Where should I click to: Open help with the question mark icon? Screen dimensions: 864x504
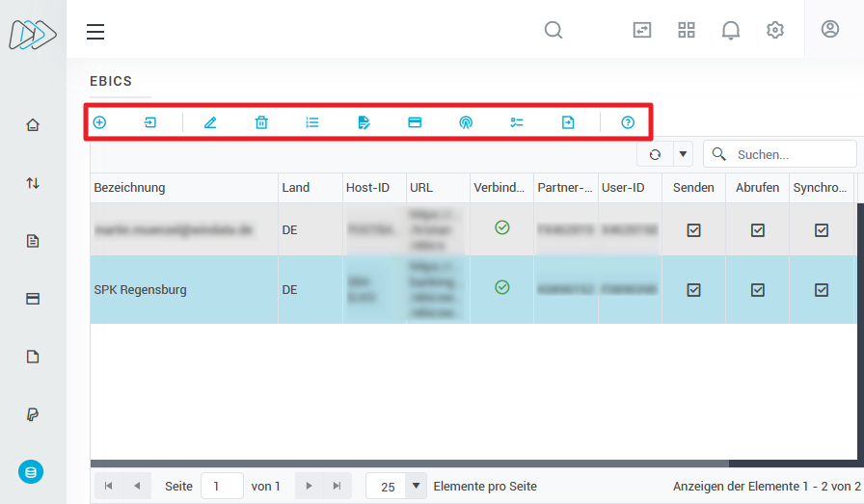coord(628,122)
